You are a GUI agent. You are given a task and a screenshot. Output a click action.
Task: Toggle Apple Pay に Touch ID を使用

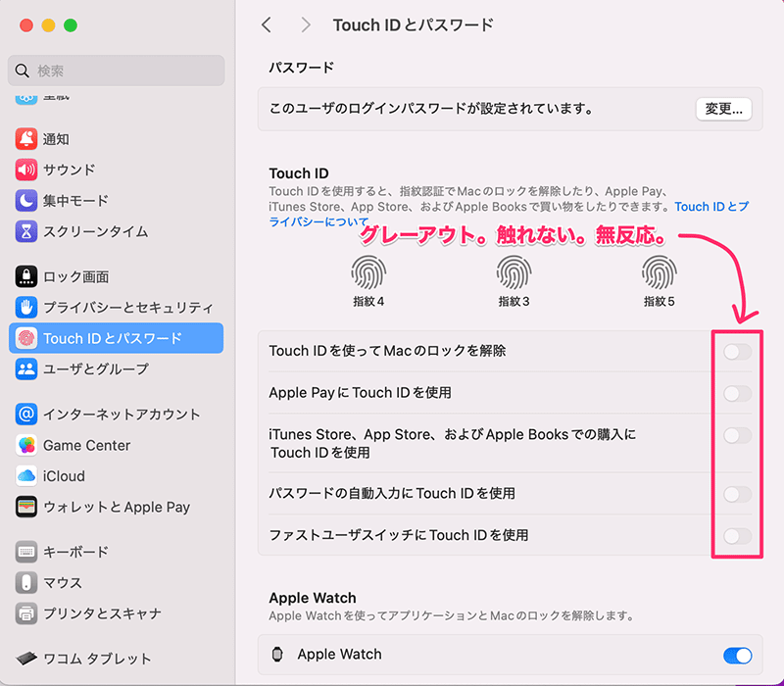pos(737,394)
